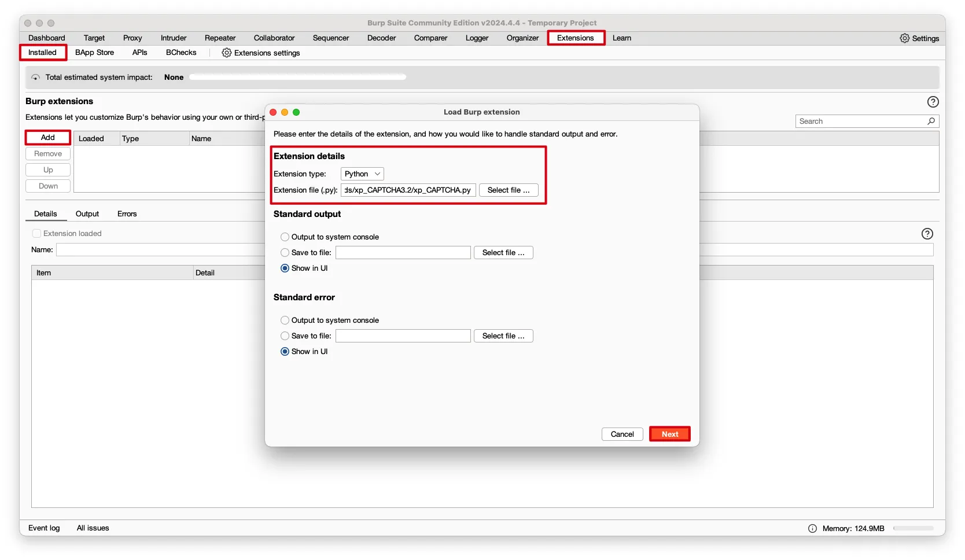Switch to the Output tab
Screen dimensions: 965x560
click(87, 214)
